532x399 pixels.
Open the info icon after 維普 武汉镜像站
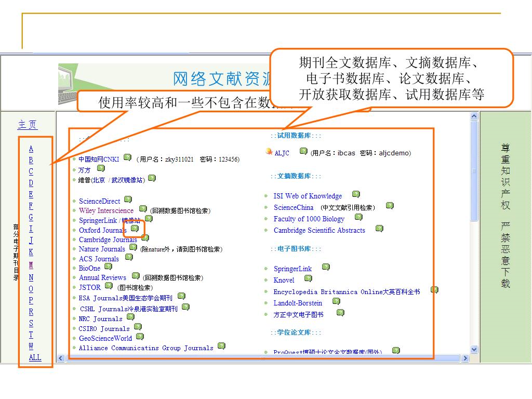tap(152, 178)
